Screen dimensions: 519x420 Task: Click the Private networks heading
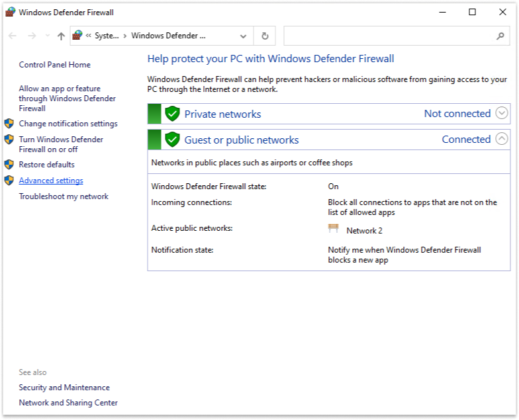coord(222,114)
